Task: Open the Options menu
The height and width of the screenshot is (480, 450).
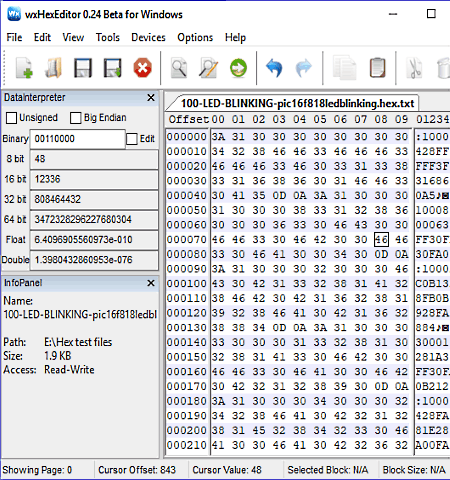Action: pyautogui.click(x=195, y=37)
